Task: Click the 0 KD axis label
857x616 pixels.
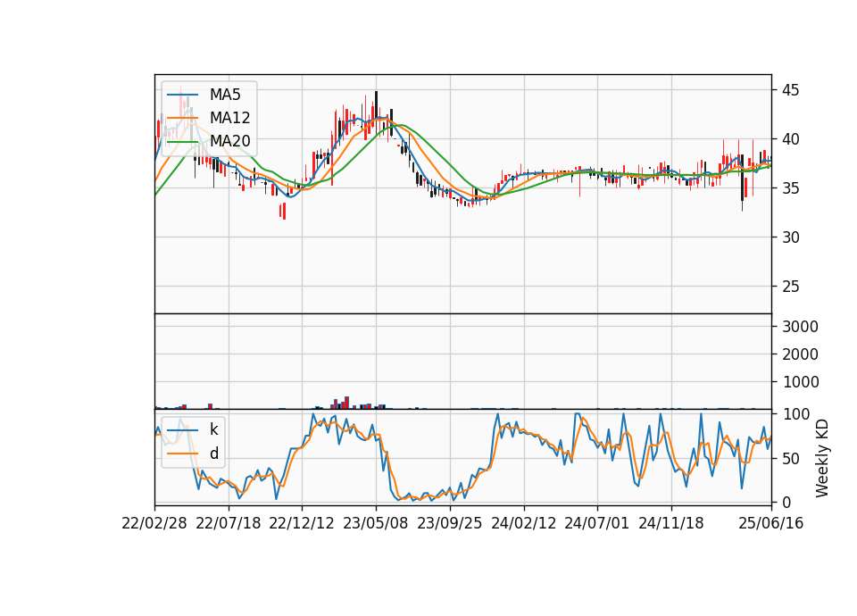Action: pos(787,503)
